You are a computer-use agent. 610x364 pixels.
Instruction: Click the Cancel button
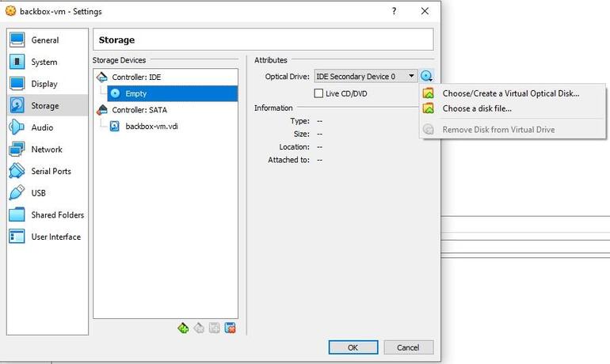coord(409,347)
